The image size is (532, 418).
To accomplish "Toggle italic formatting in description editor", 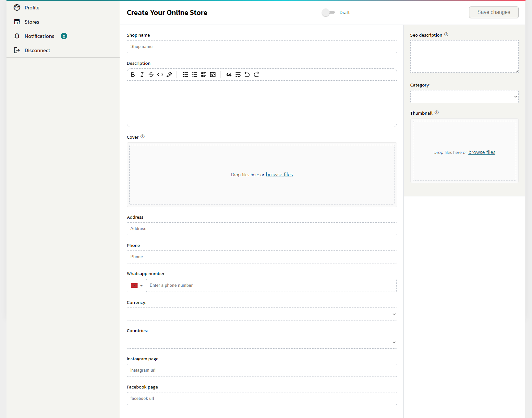I will pyautogui.click(x=142, y=75).
